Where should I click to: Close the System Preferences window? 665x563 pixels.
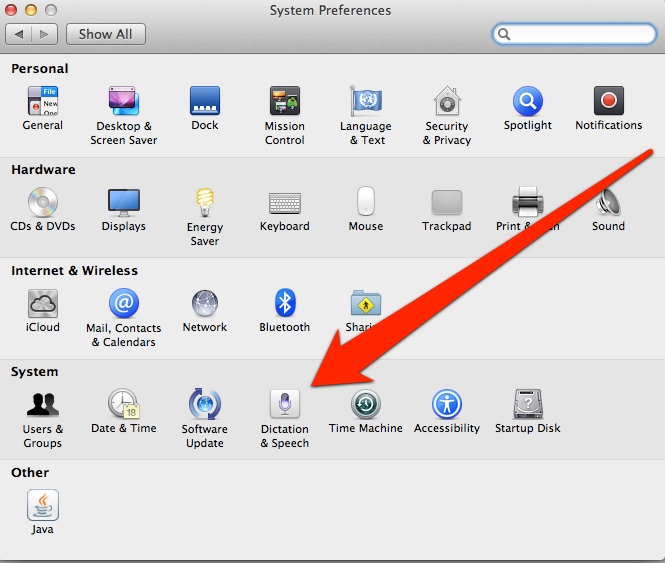pos(11,10)
